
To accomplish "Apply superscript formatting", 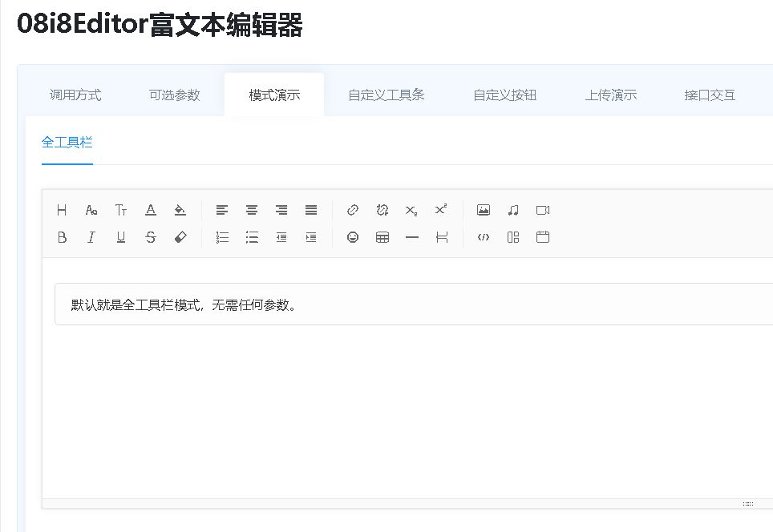I will (x=440, y=210).
